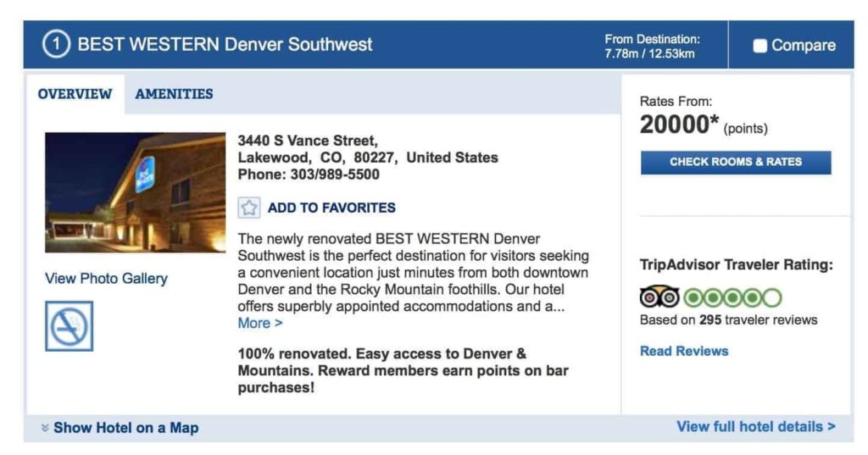Click the TripAdvisor rating bubbles

tap(732, 297)
